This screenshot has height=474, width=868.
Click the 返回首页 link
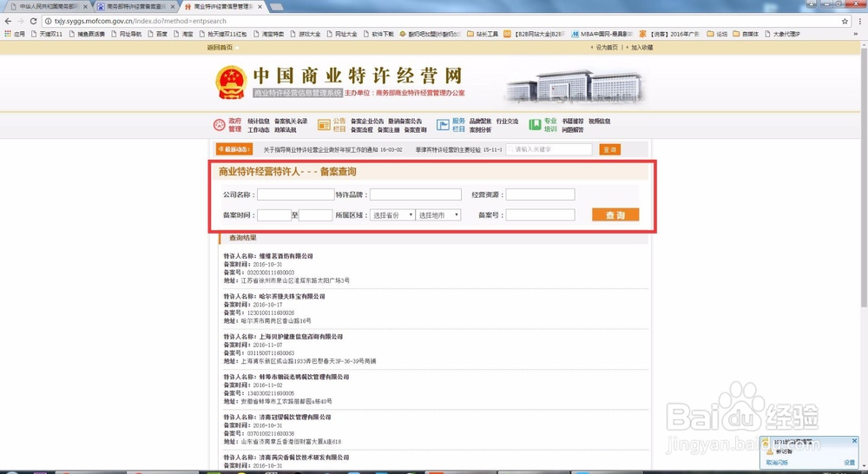[x=220, y=48]
